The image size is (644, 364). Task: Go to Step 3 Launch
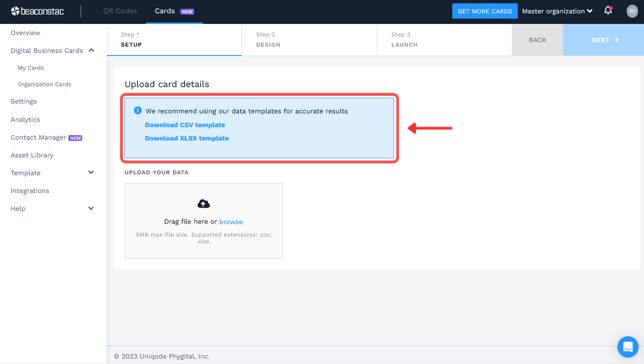click(x=444, y=40)
